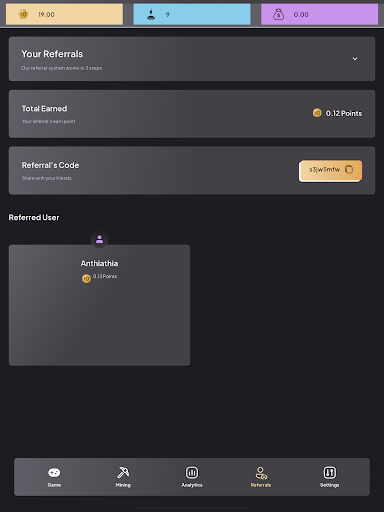Click the mining lamp icon beside 9
Viewport: 384px width, 512px height.
pyautogui.click(x=151, y=14)
